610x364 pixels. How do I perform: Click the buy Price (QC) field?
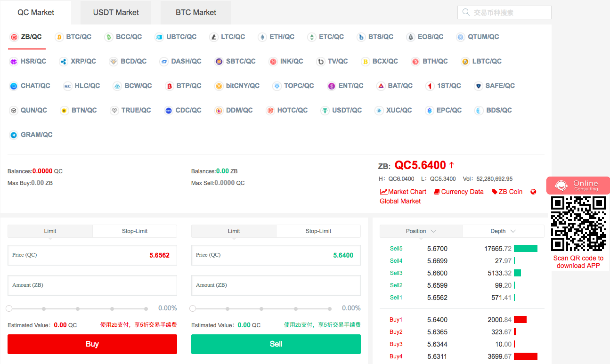[x=92, y=255]
